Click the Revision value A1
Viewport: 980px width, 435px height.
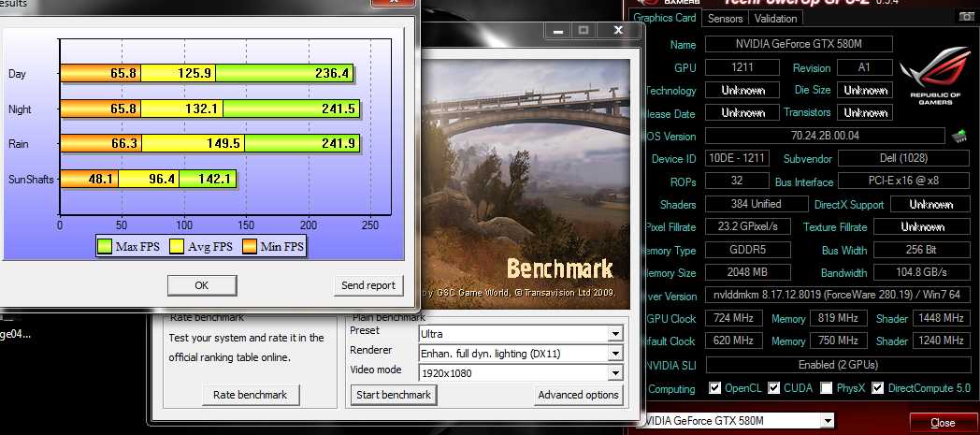[865, 67]
